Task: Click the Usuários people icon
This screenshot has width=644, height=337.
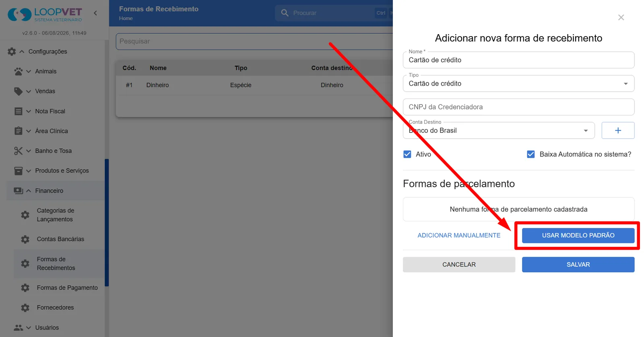Action: click(x=19, y=327)
